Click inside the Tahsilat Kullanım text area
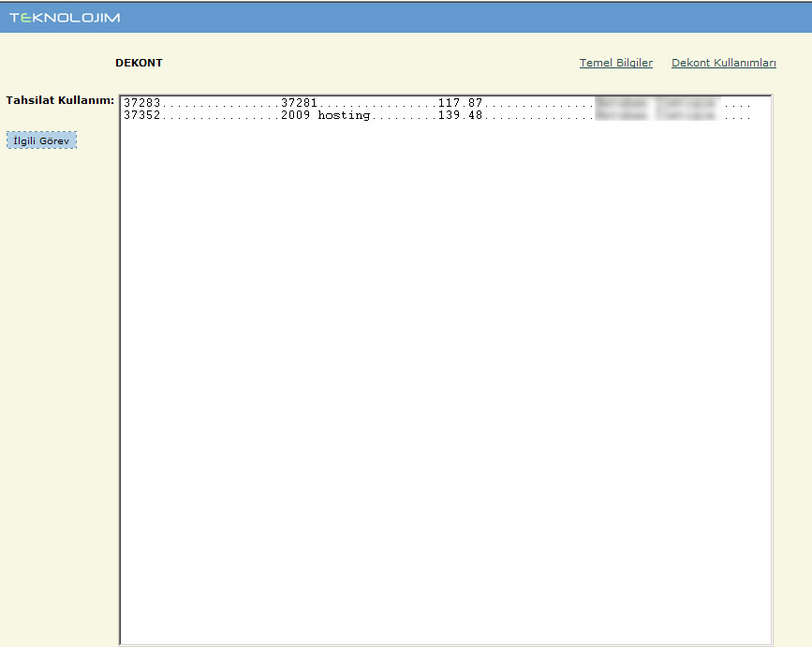The height and width of the screenshot is (647, 812). click(x=446, y=370)
